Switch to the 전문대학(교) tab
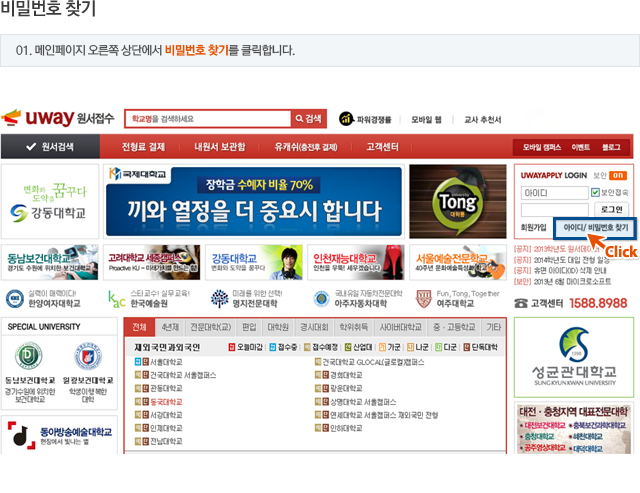 click(x=211, y=327)
